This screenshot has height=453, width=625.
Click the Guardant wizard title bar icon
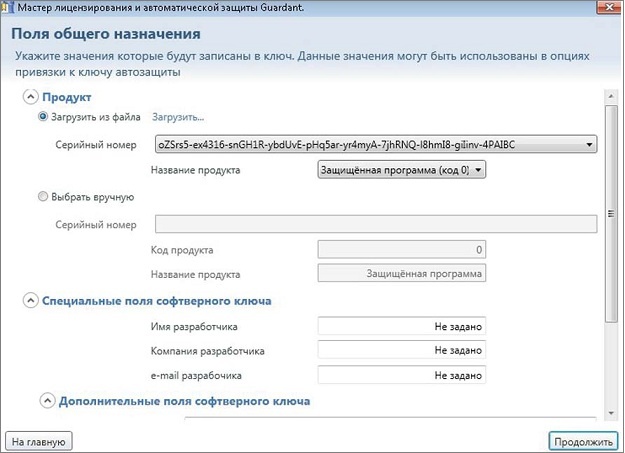[9, 9]
